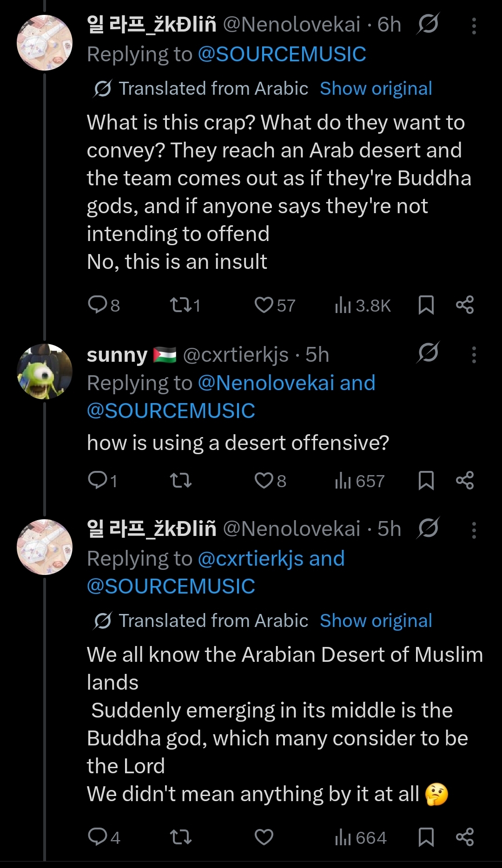
Task: Like the final tweet with thinking emoji
Action: [x=264, y=837]
